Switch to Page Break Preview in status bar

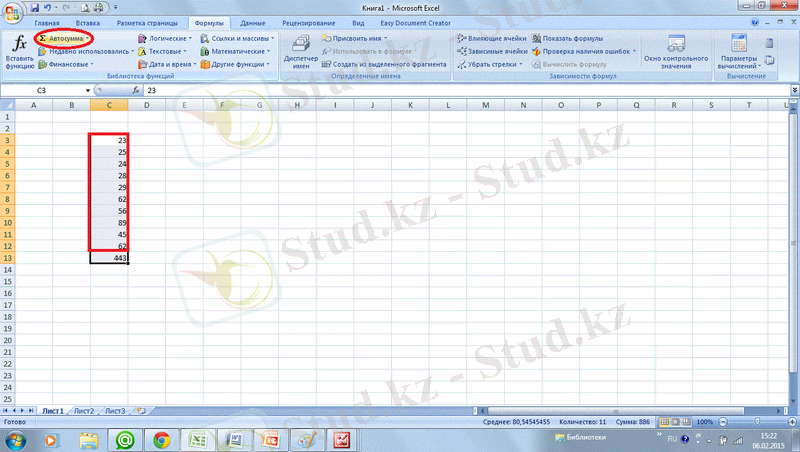[684, 423]
